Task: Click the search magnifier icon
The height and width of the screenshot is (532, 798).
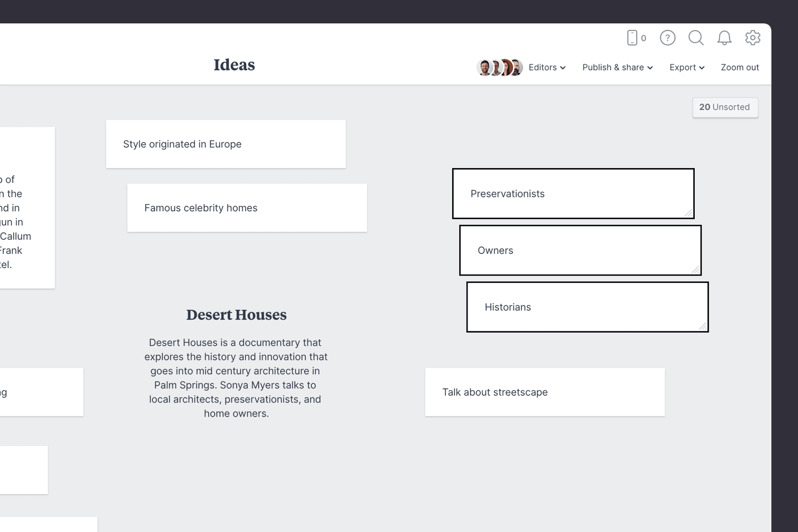Action: tap(696, 38)
